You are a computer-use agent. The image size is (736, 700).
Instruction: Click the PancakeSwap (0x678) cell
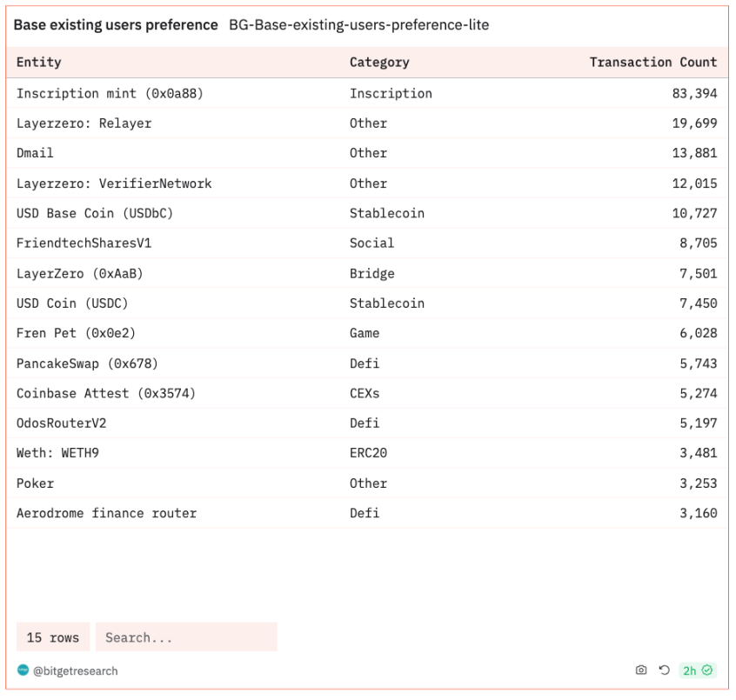[x=87, y=363]
